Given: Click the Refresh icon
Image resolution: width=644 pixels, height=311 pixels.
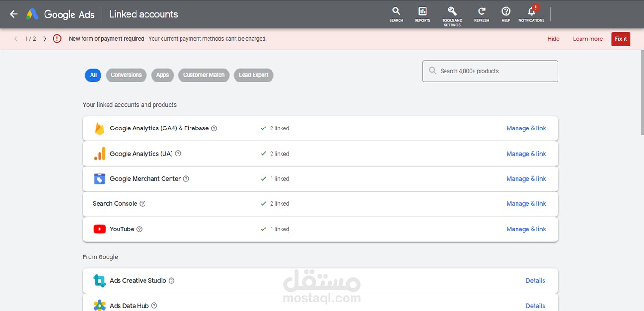Looking at the screenshot, I should (481, 14).
